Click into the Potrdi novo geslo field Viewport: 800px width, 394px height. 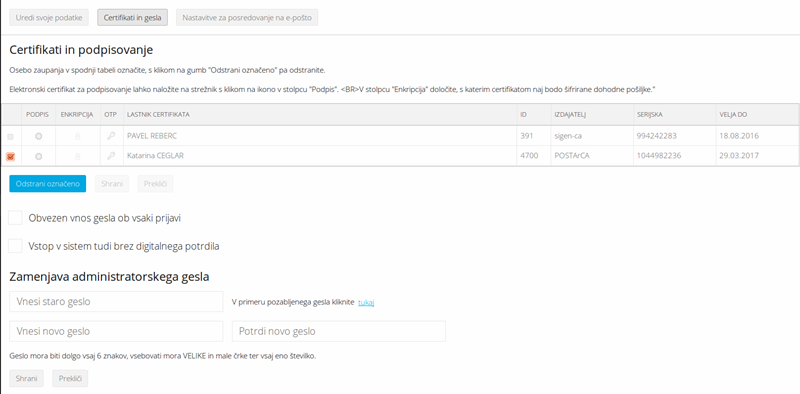(339, 331)
